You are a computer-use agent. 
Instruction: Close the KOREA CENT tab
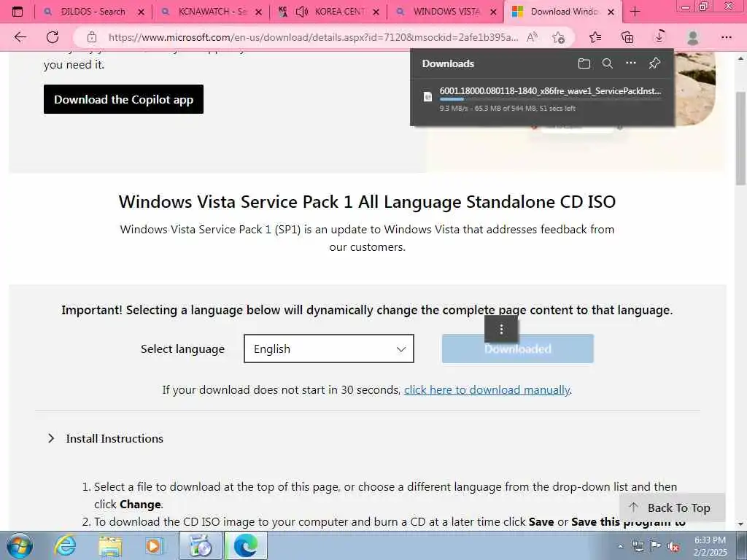tap(376, 12)
